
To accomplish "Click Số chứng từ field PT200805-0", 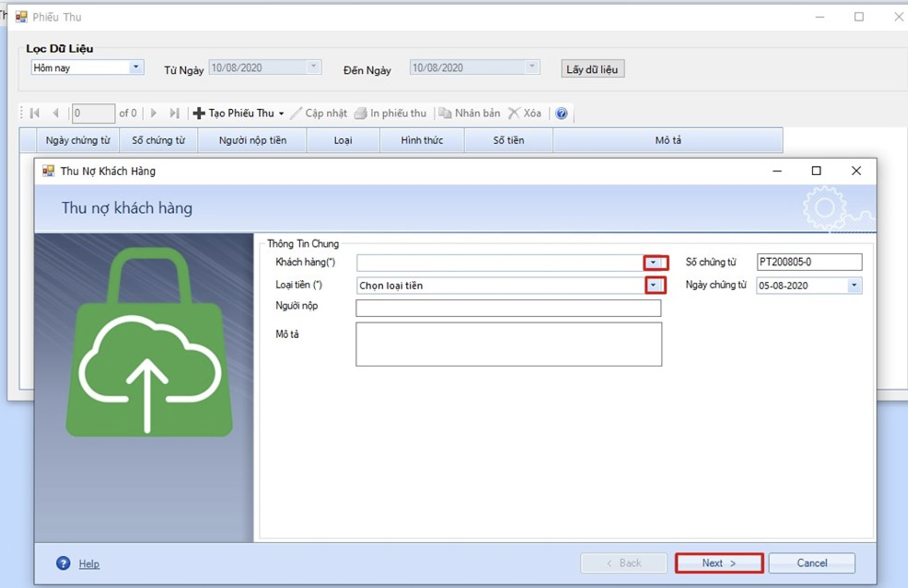I will pyautogui.click(x=809, y=262).
